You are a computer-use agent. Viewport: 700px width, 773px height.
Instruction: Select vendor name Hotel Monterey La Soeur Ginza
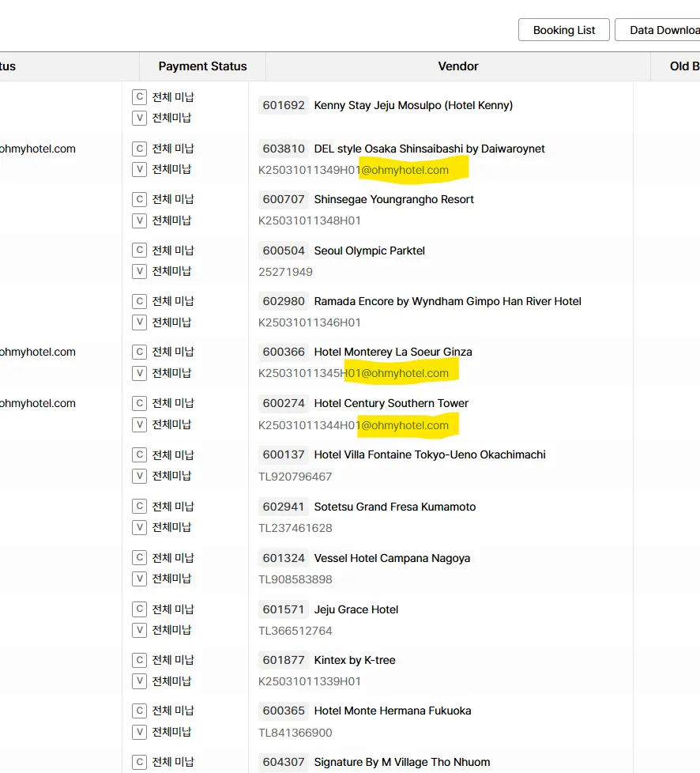tap(393, 352)
